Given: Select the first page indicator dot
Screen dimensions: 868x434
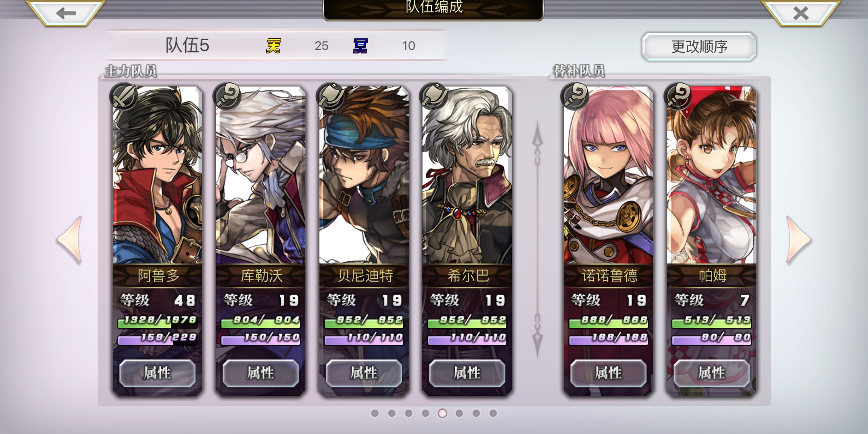Looking at the screenshot, I should coord(375,413).
